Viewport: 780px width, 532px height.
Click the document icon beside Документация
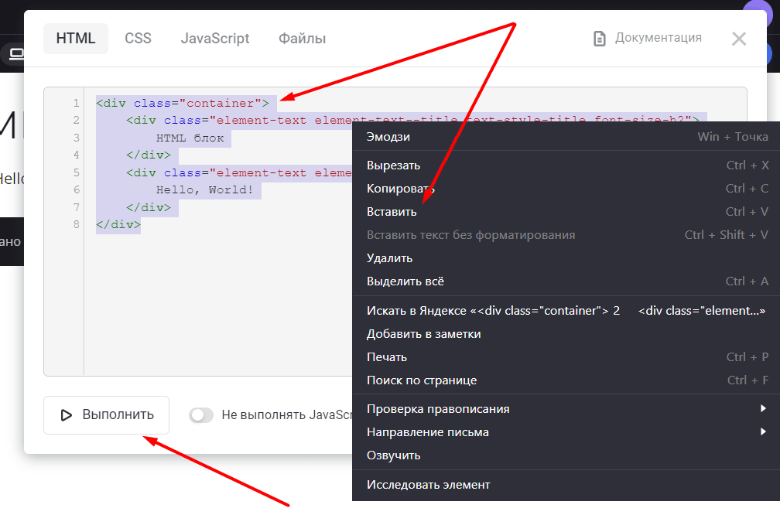point(600,39)
